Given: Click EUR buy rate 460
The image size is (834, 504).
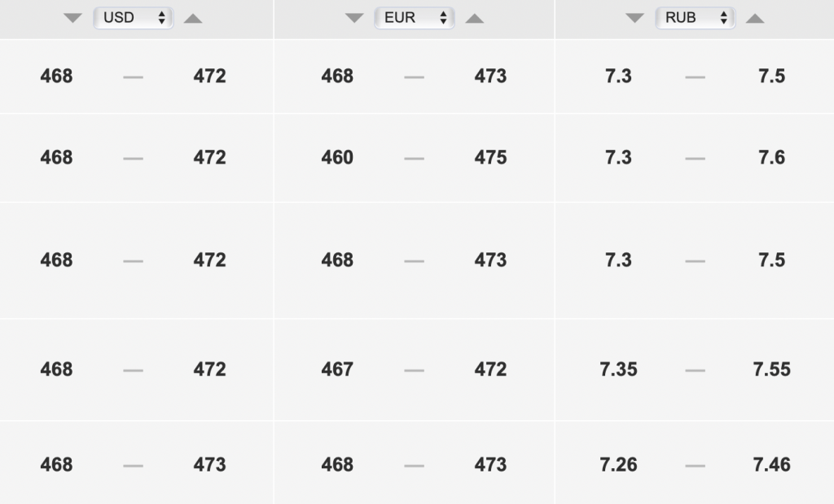Looking at the screenshot, I should point(337,158).
